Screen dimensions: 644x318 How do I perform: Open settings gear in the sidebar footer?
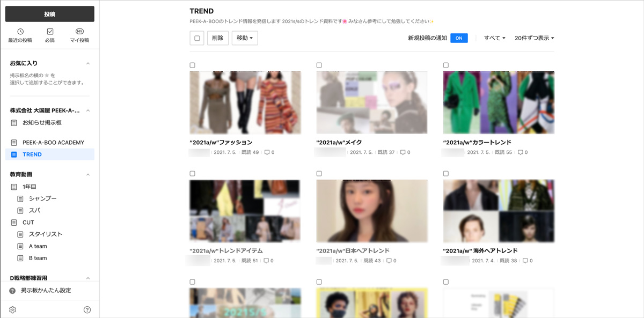tap(13, 310)
